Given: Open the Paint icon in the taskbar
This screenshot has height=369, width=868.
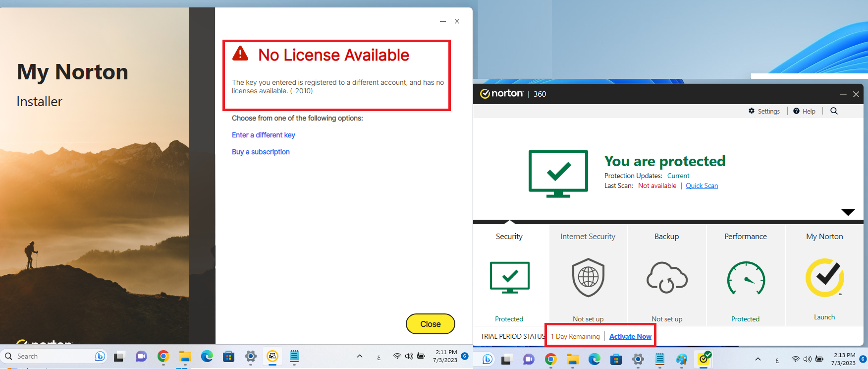Looking at the screenshot, I should [x=682, y=359].
